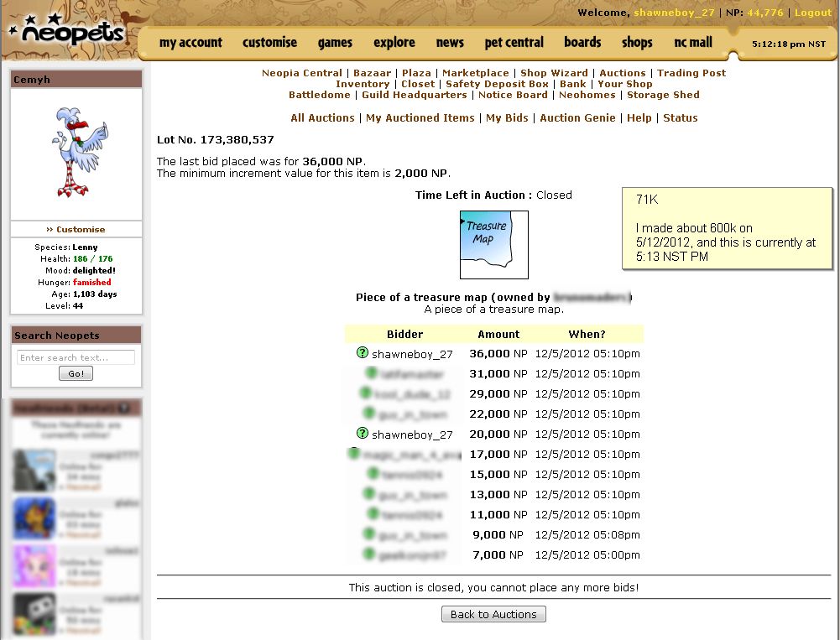Image resolution: width=840 pixels, height=640 pixels.
Task: View All Auctions
Action: tap(322, 117)
